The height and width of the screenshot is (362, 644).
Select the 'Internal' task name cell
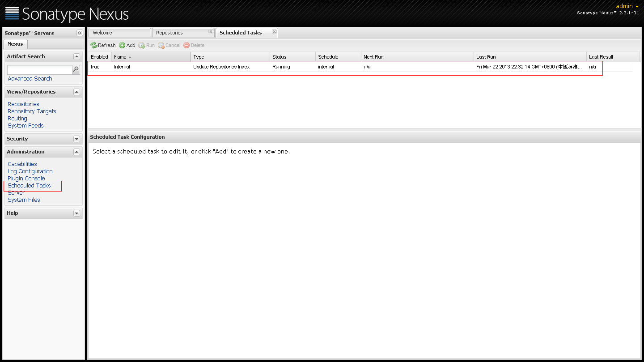151,67
